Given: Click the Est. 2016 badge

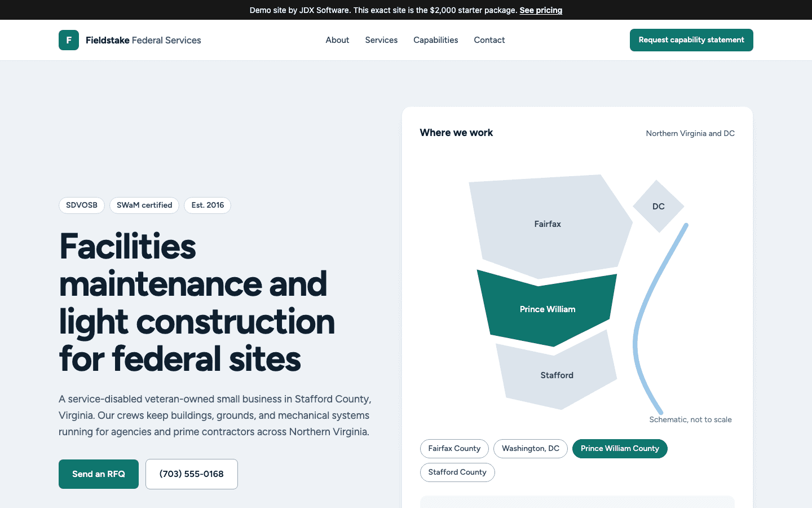Looking at the screenshot, I should pyautogui.click(x=208, y=205).
